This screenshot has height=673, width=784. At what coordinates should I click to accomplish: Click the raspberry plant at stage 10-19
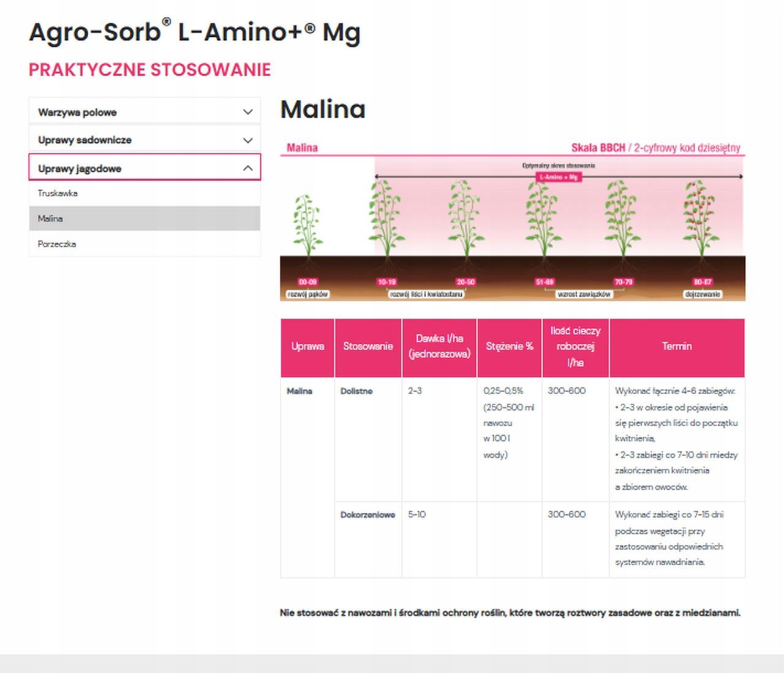(386, 218)
